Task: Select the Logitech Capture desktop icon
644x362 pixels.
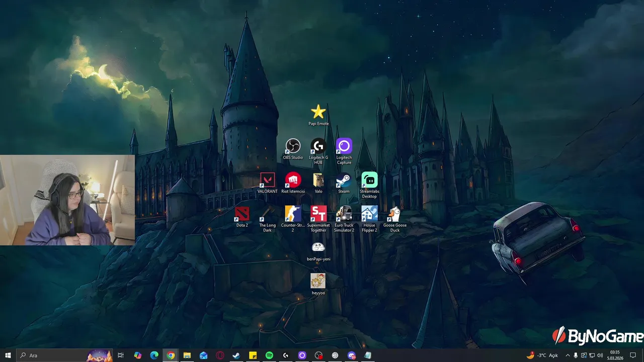Action: click(344, 151)
